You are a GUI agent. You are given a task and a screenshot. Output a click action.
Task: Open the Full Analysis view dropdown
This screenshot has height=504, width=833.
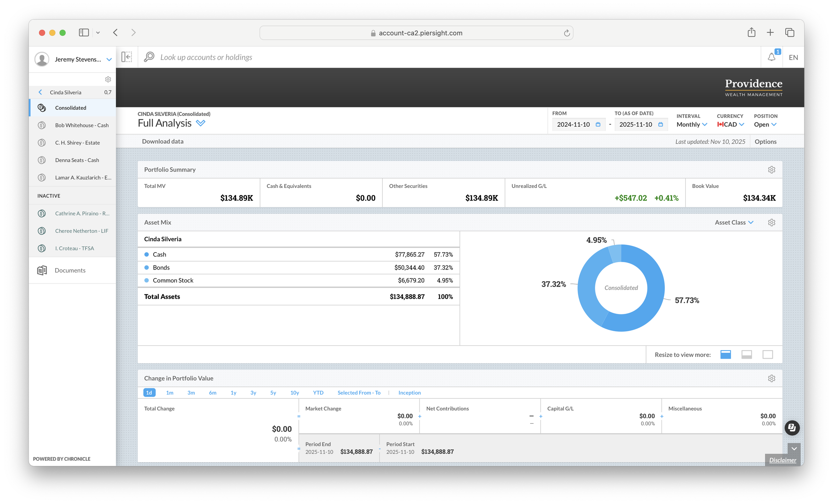point(201,123)
